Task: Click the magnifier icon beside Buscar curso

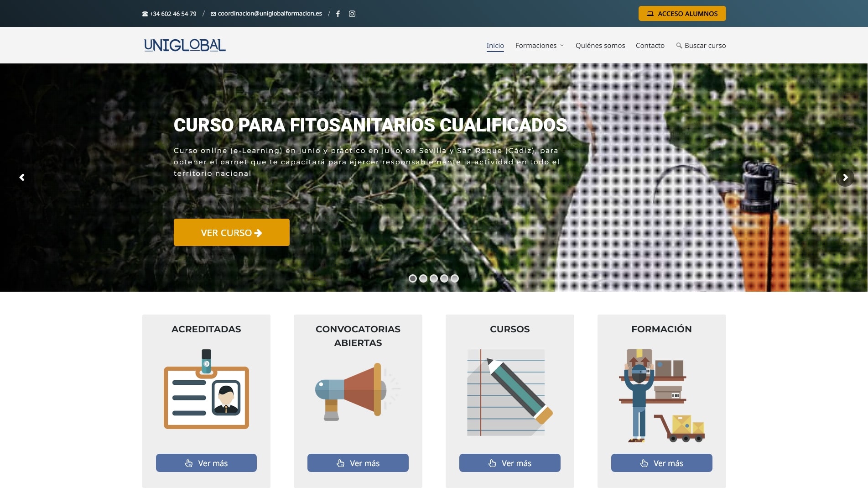Action: pyautogui.click(x=679, y=45)
